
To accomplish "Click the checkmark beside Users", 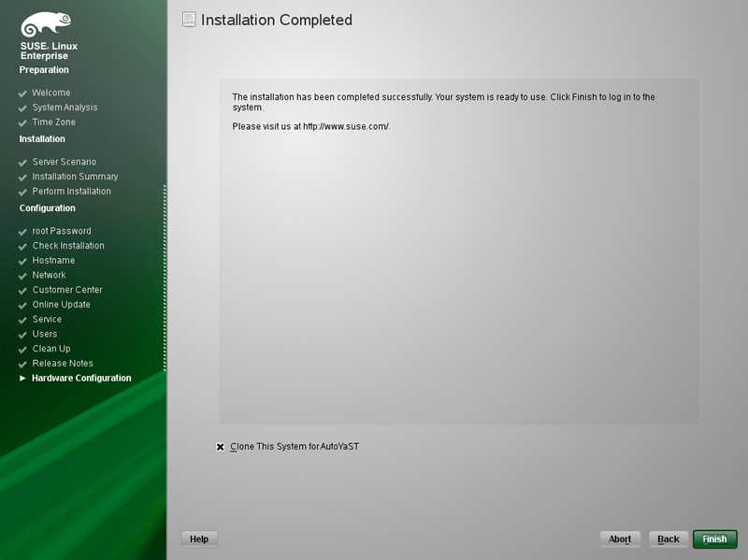I will (22, 335).
